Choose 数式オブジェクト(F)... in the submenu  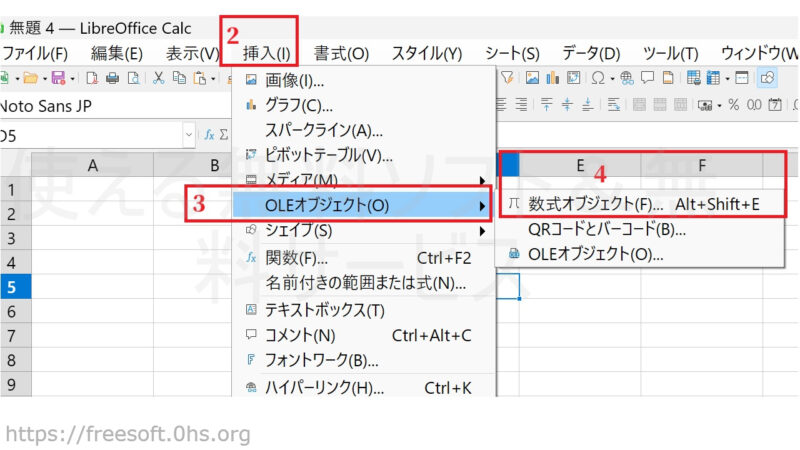(641, 204)
